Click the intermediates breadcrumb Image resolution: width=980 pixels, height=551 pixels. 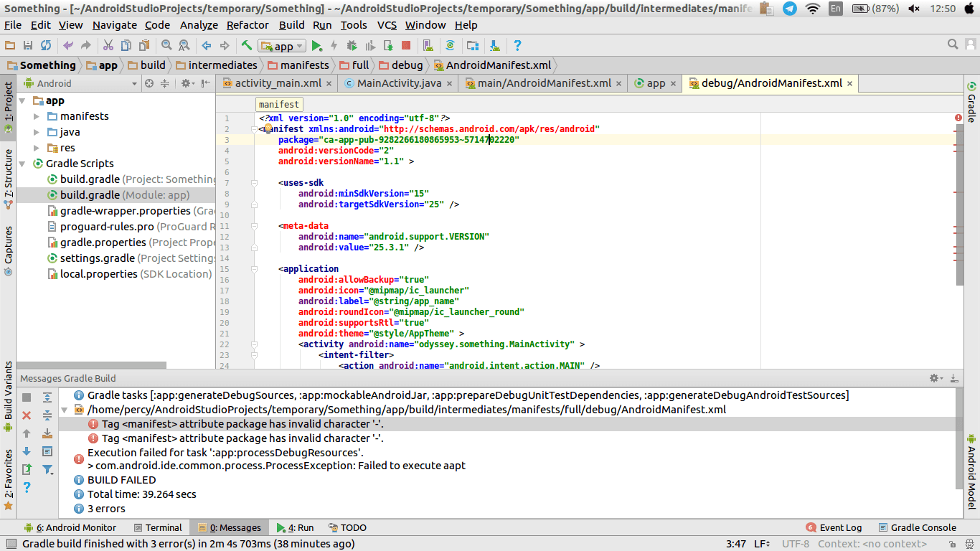[x=216, y=65]
